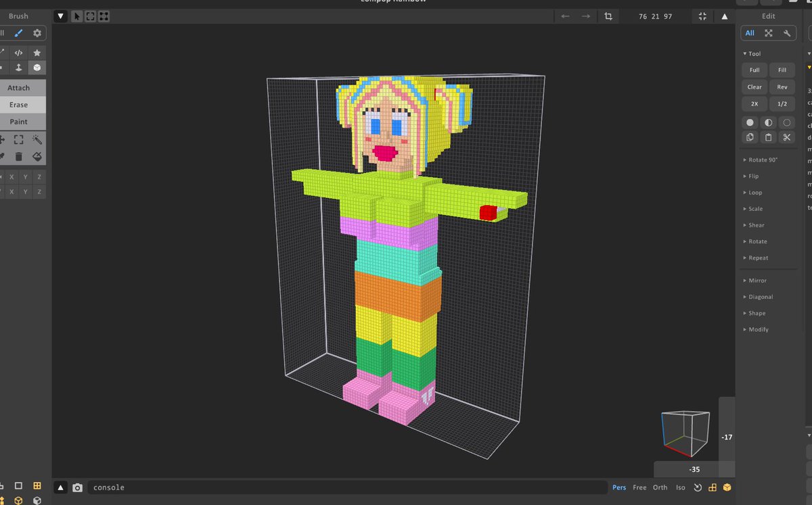Expand the Scale section

coord(753,209)
